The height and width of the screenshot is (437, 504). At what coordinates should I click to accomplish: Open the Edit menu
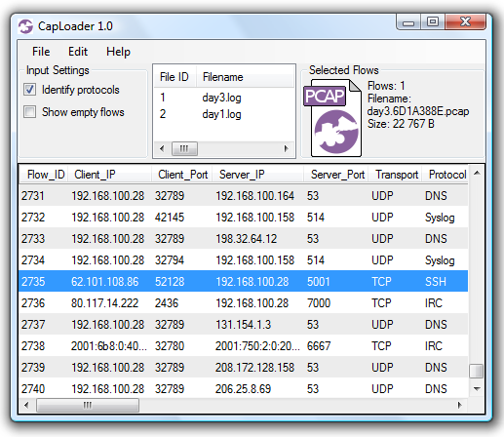point(78,52)
